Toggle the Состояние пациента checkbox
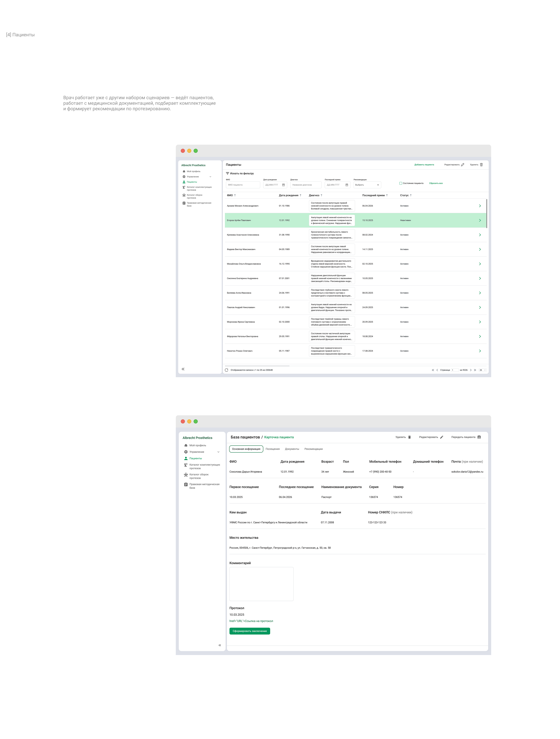560x739 pixels. pos(401,183)
